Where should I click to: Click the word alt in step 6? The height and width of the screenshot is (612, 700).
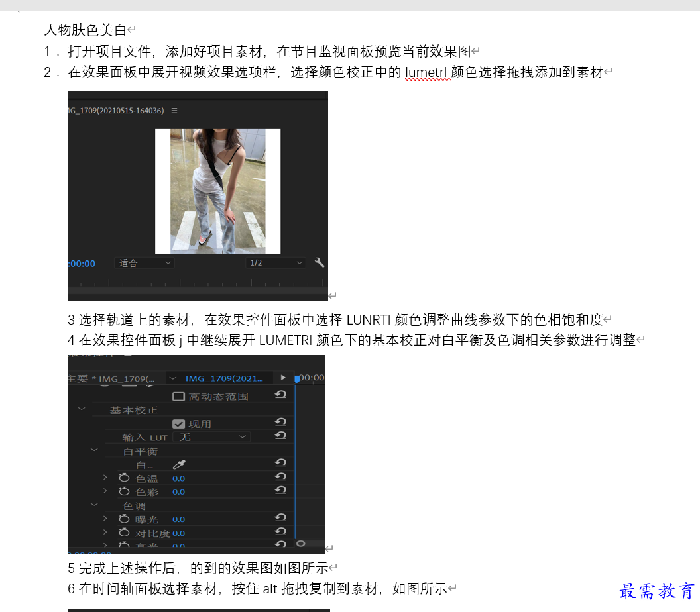pyautogui.click(x=270, y=589)
